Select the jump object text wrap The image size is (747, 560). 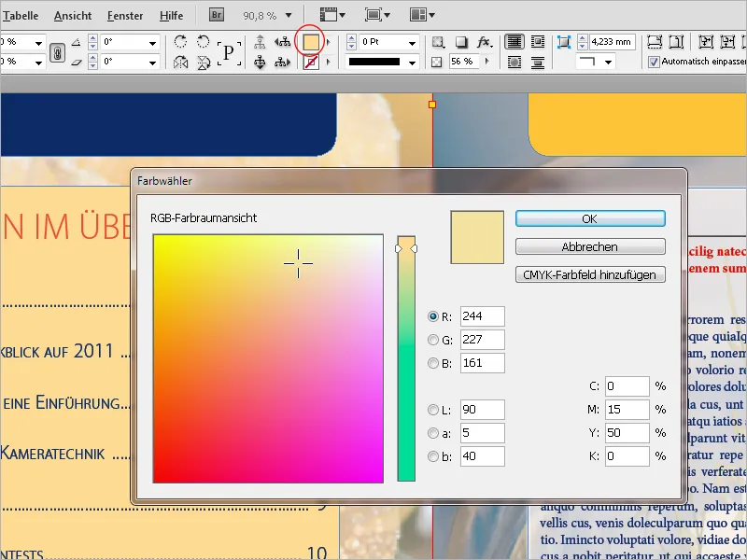click(x=538, y=62)
